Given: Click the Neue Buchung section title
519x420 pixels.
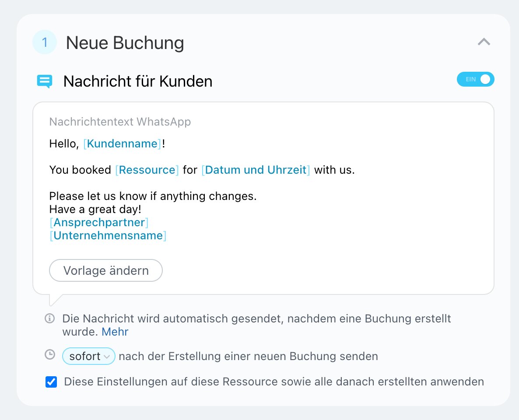Looking at the screenshot, I should click(x=125, y=43).
